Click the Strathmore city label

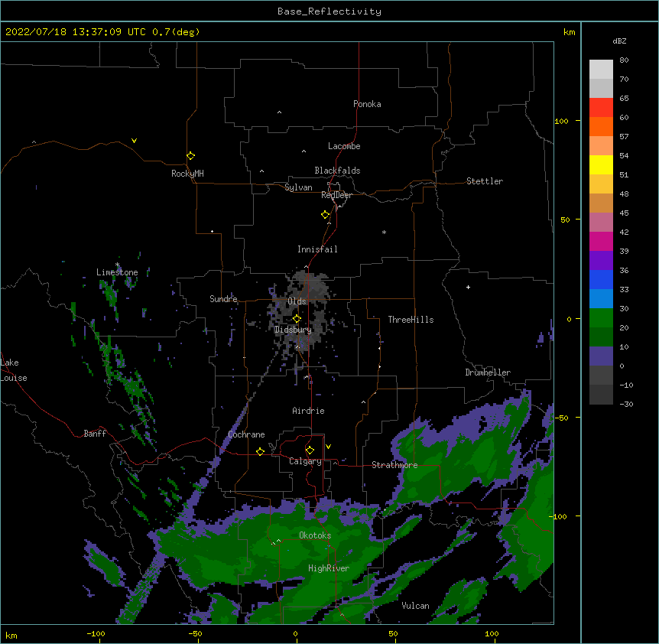point(394,465)
